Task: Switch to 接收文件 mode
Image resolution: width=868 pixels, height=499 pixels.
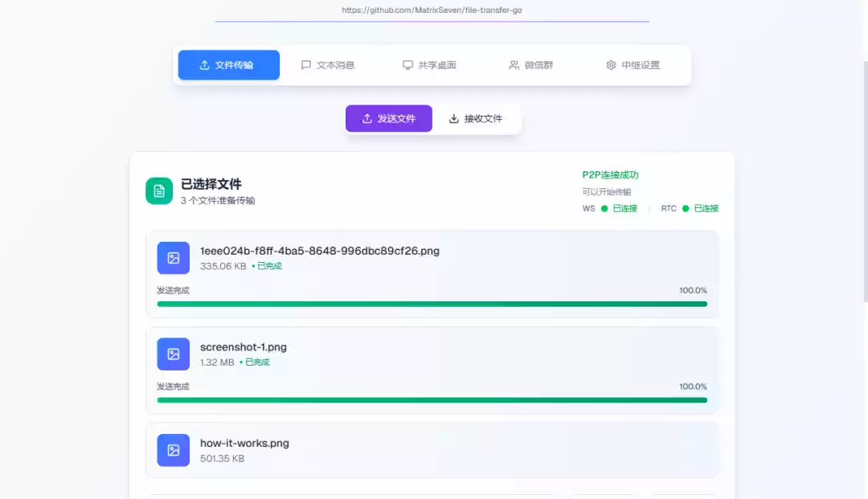Action: click(476, 119)
